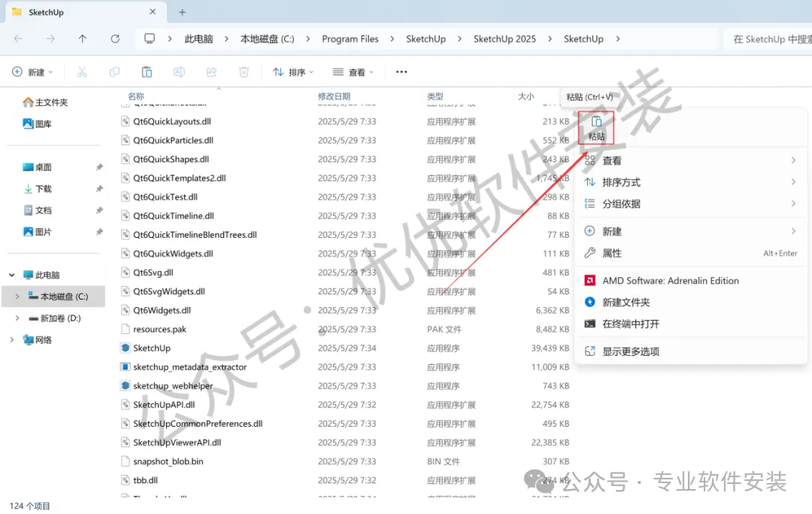The width and height of the screenshot is (812, 514).
Task: Choose AMD Software: Adrenalin Edition entry
Action: [x=690, y=281]
